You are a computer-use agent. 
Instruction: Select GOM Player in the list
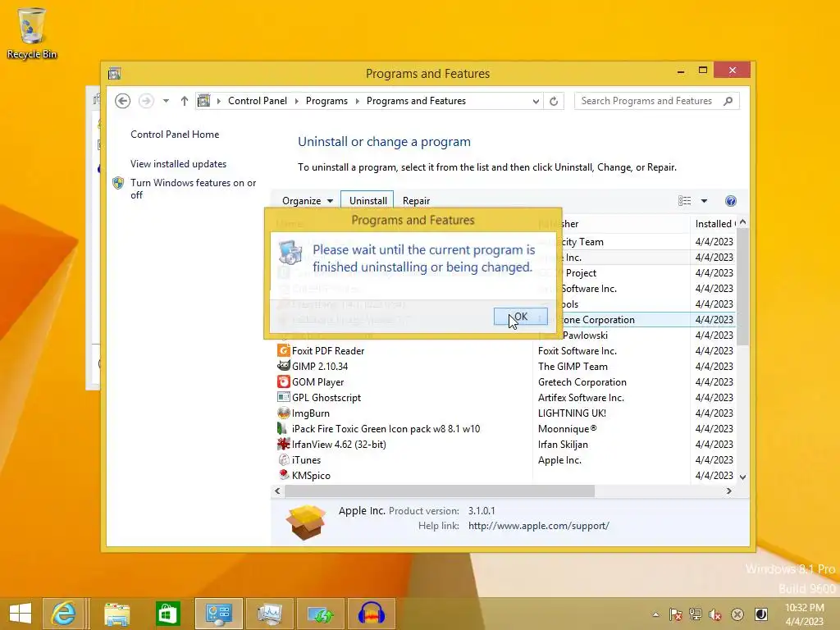click(504, 382)
